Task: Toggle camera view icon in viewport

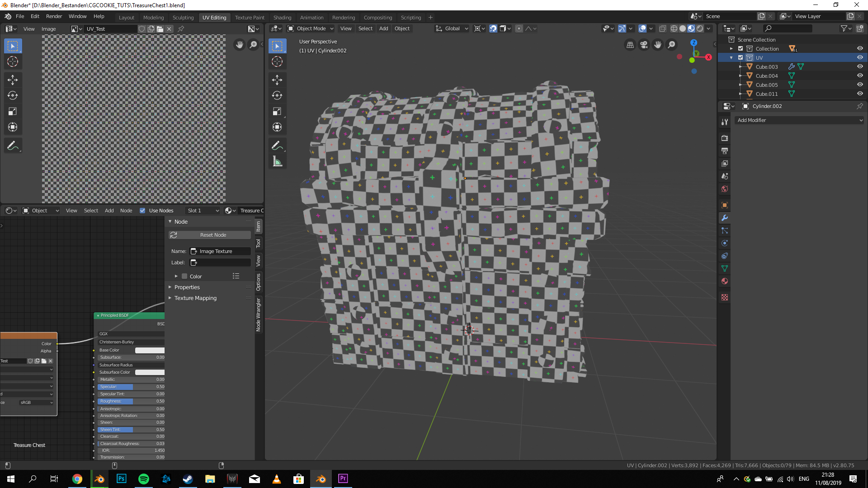Action: 644,45
